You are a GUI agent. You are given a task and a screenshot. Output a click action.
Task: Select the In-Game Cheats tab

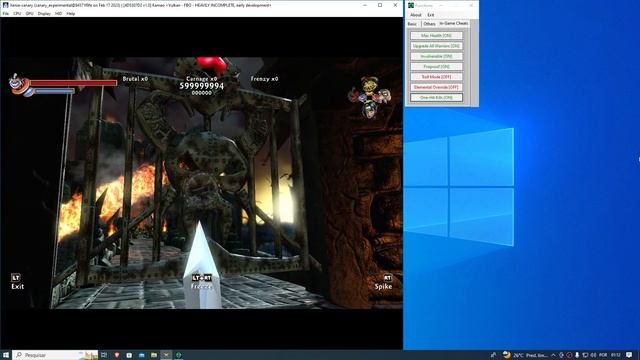click(x=453, y=24)
